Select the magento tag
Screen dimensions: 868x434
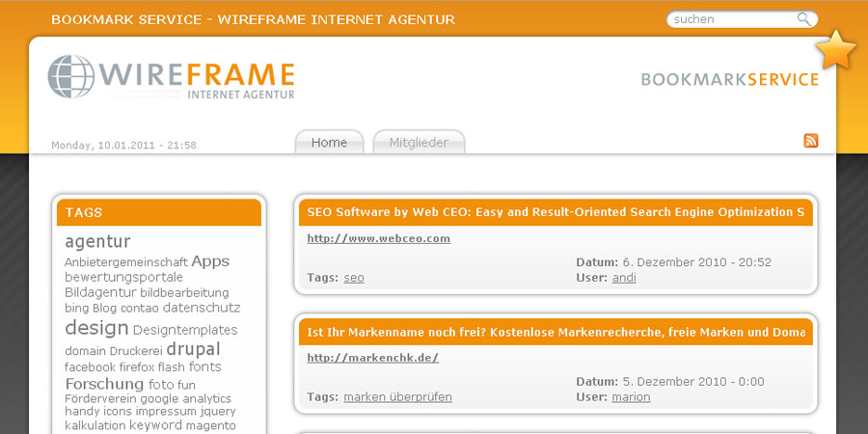pyautogui.click(x=211, y=426)
